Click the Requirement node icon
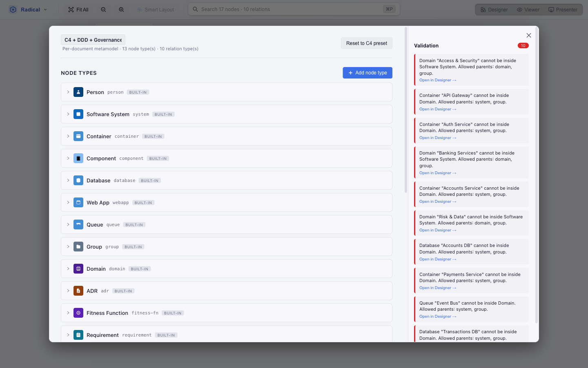Screen dimensions: 588x368 78,335
